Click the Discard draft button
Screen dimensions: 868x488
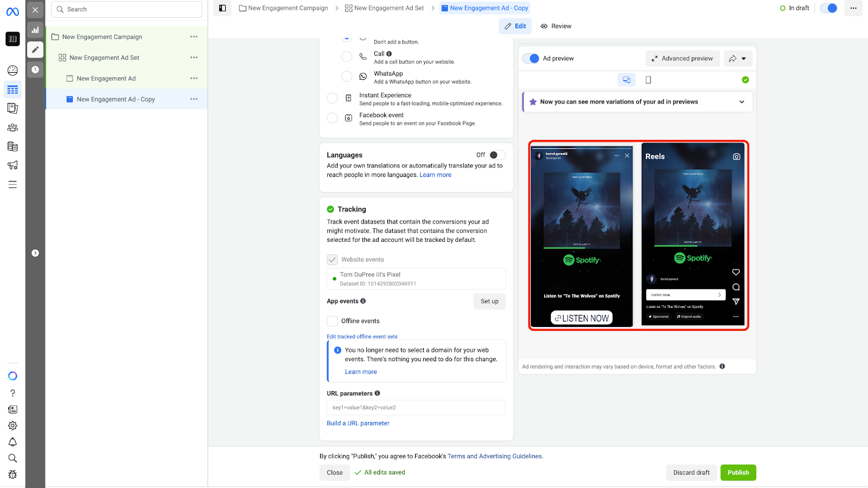(x=691, y=473)
